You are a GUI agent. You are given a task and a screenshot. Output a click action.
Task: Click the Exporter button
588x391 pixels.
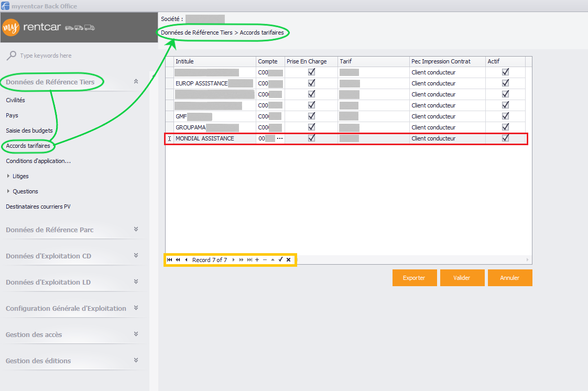click(x=415, y=278)
